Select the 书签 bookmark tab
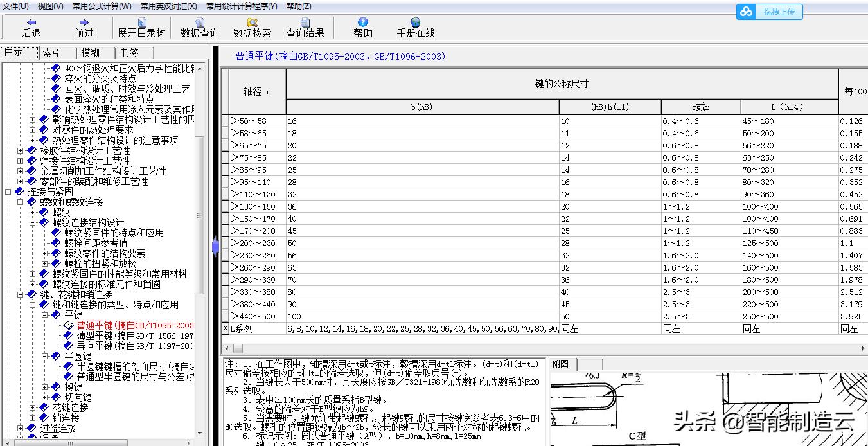This screenshot has width=868, height=446. coord(128,52)
